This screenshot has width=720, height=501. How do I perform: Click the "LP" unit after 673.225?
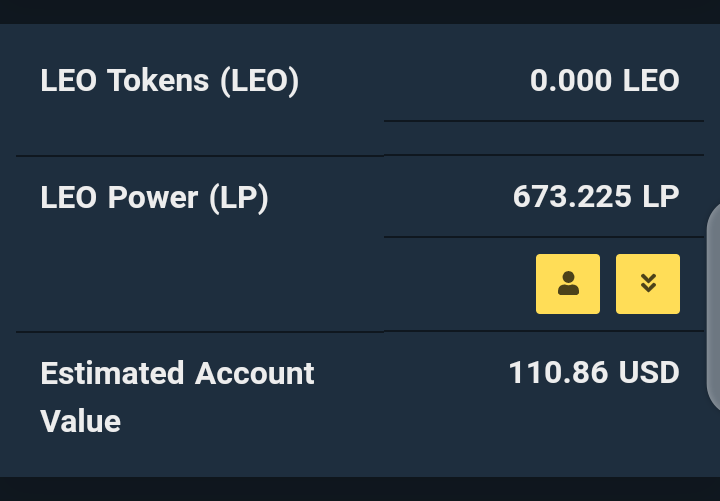pyautogui.click(x=661, y=197)
